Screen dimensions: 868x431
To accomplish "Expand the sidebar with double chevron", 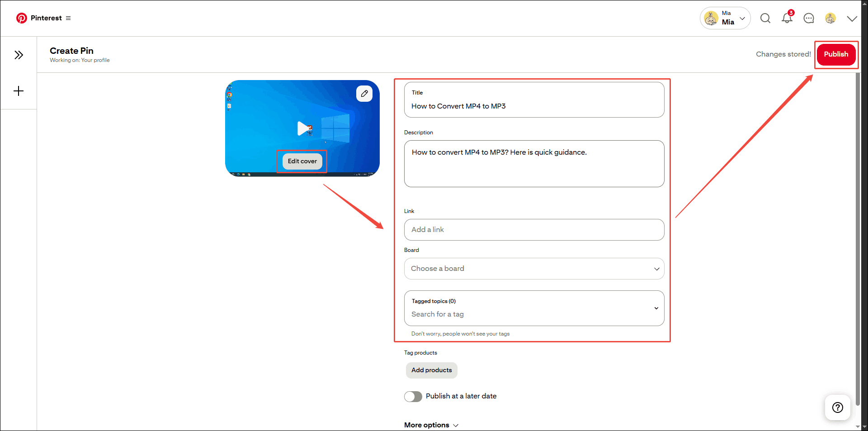I will click(x=19, y=55).
